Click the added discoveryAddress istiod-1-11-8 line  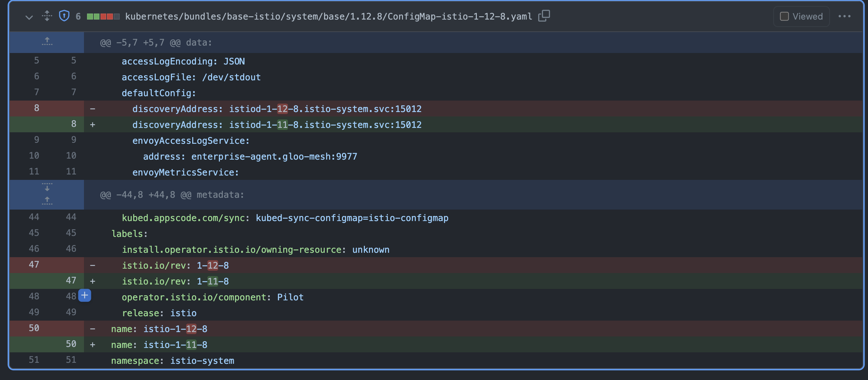277,125
